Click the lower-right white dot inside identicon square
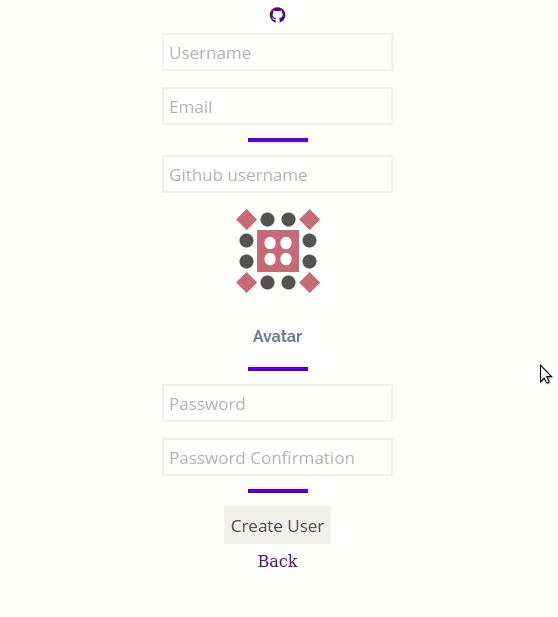The height and width of the screenshot is (617, 558). (286, 259)
